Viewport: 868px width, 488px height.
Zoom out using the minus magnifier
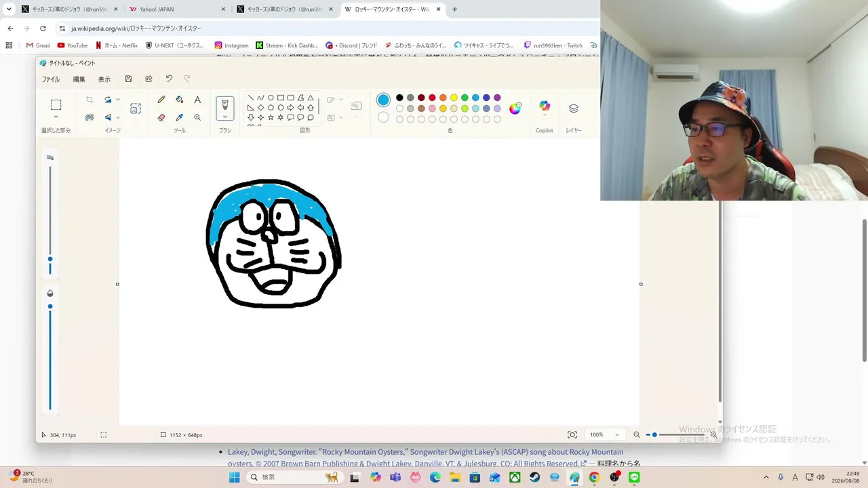click(637, 434)
